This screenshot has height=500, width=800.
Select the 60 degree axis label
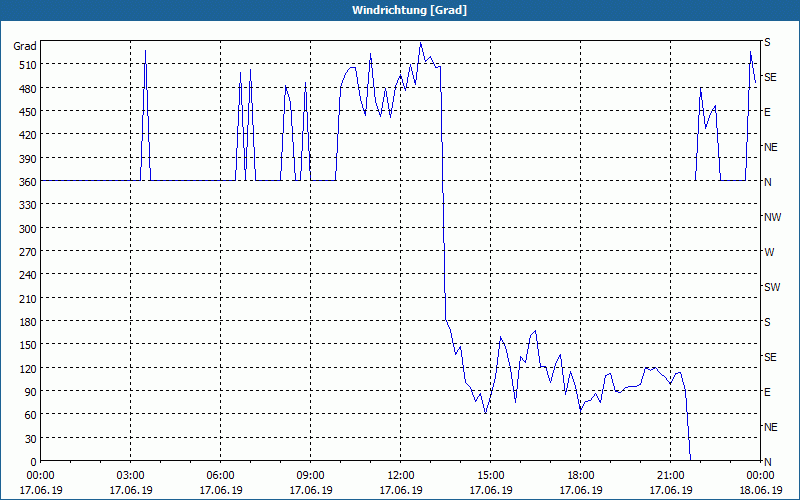[x=31, y=415]
